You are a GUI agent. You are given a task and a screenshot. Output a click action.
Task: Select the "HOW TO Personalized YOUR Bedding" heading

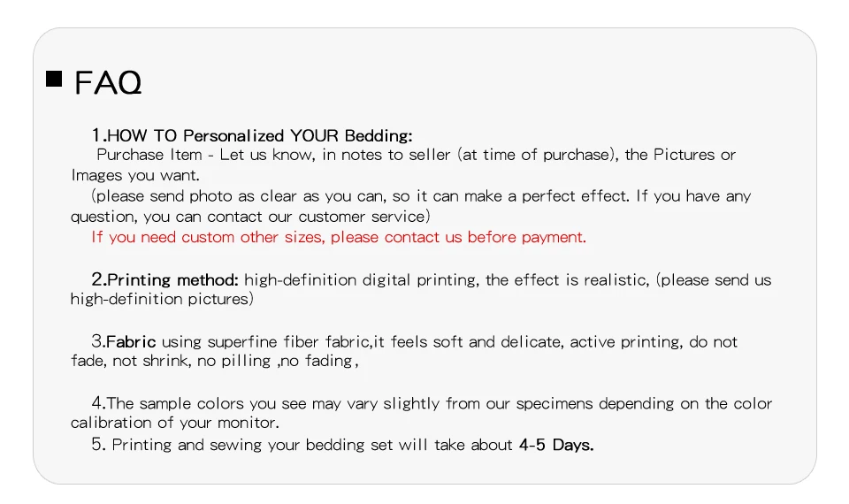point(259,135)
